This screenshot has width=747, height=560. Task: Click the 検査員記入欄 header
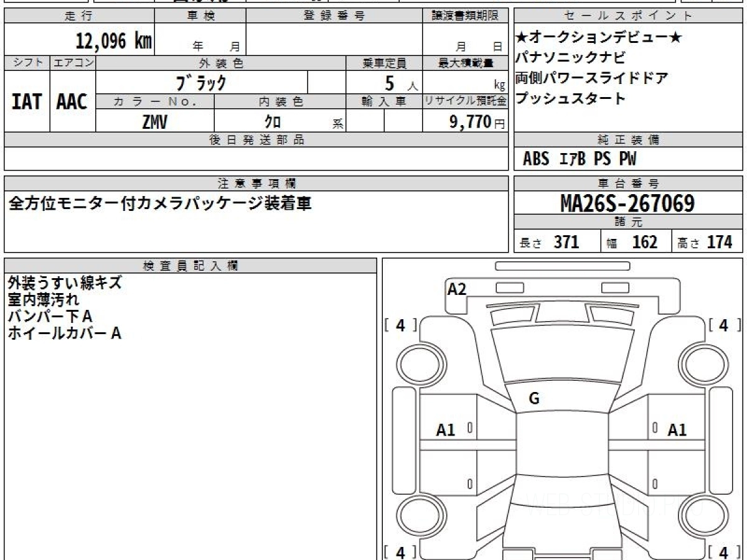(x=190, y=266)
